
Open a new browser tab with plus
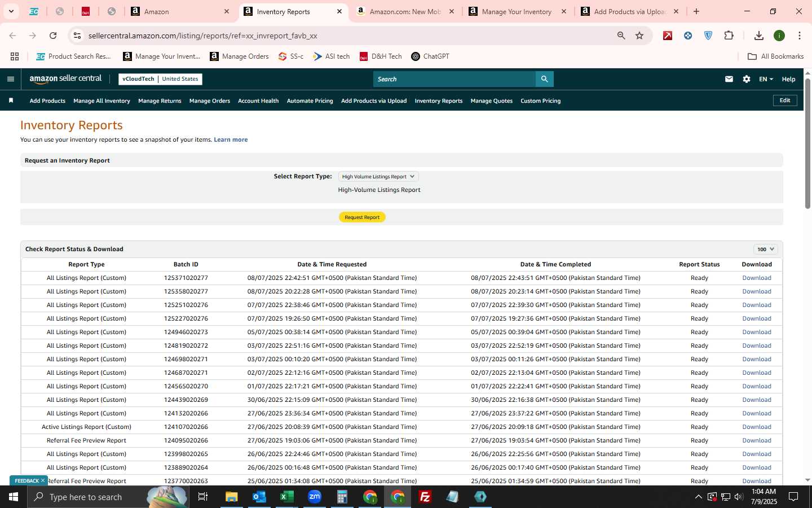click(696, 11)
